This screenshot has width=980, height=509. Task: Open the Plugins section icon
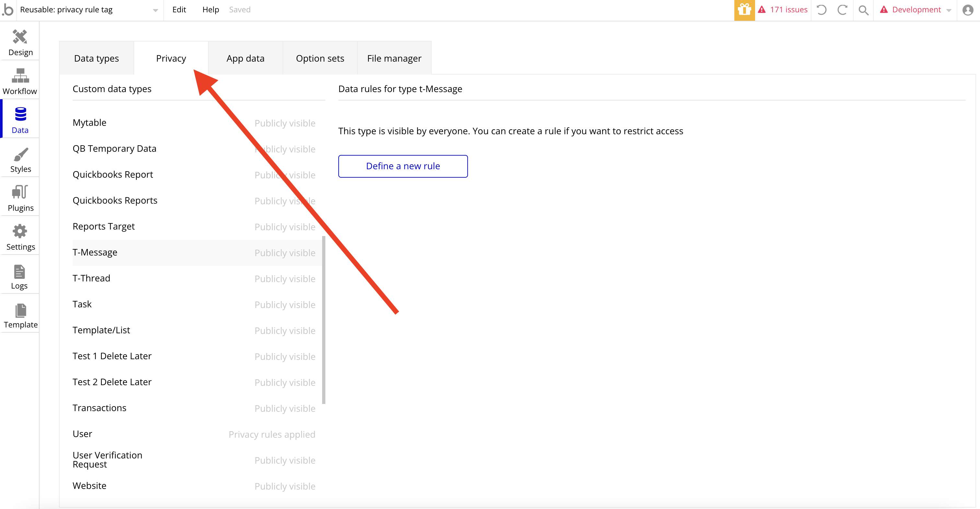[x=20, y=192]
